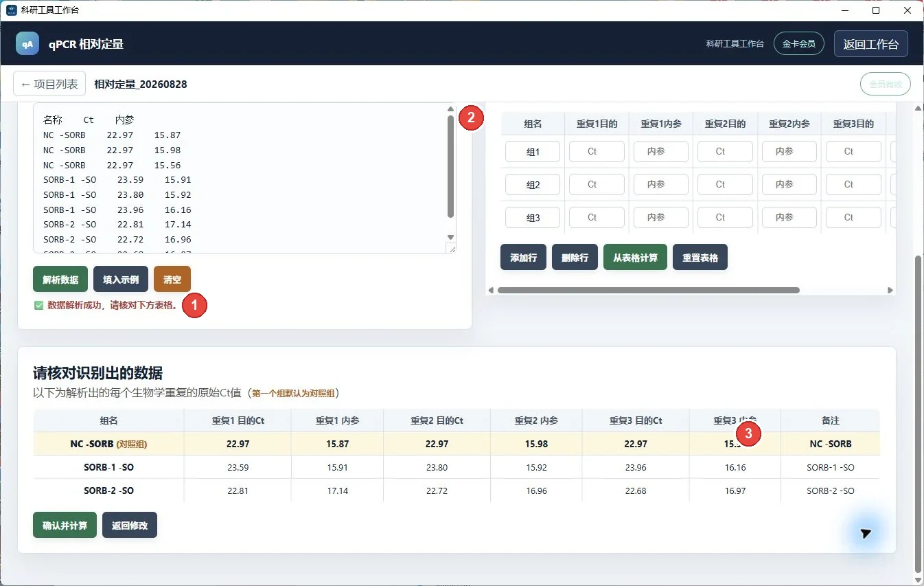
Task: Click the 金卡会员 badge
Action: coord(798,43)
